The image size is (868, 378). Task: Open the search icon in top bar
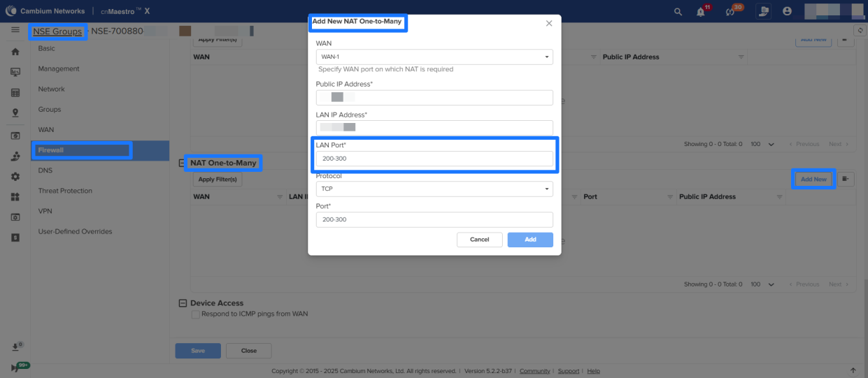pyautogui.click(x=677, y=11)
